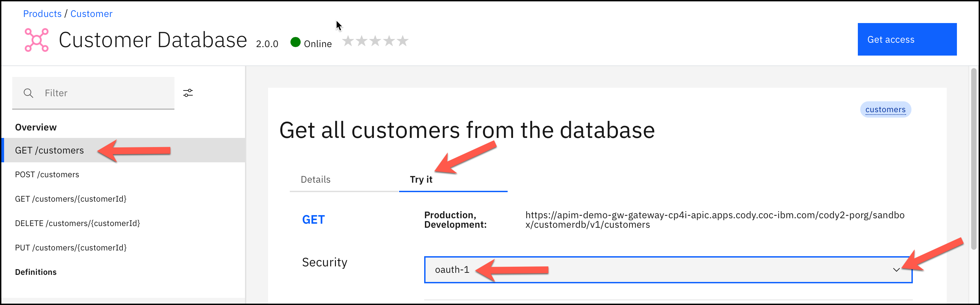980x305 pixels.
Task: Select PUT /customers/{customerId} operation
Action: (x=71, y=248)
